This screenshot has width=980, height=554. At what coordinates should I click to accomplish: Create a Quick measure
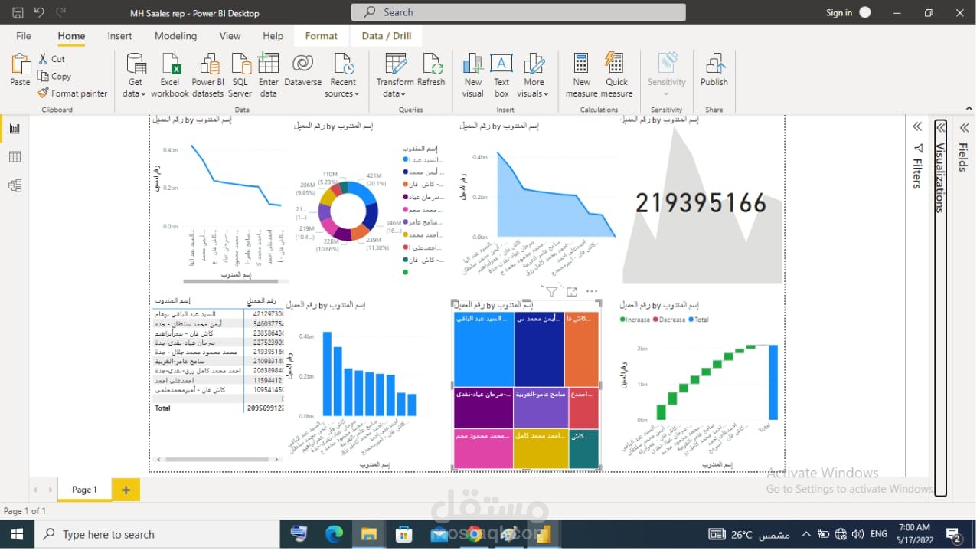pyautogui.click(x=616, y=75)
